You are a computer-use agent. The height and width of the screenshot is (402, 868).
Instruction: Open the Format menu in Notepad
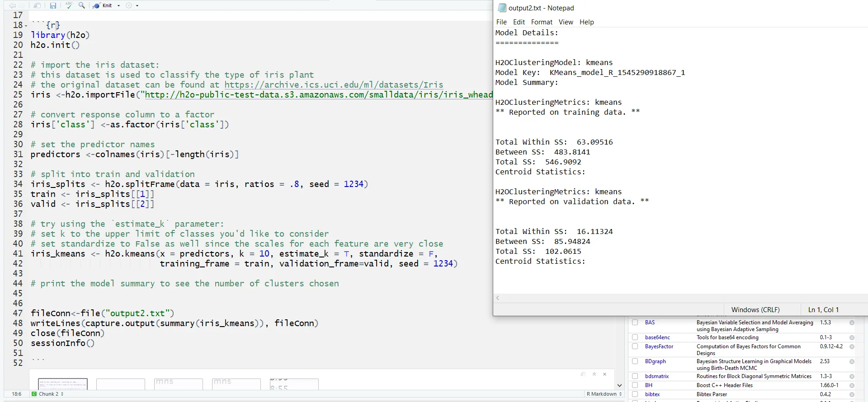click(542, 22)
